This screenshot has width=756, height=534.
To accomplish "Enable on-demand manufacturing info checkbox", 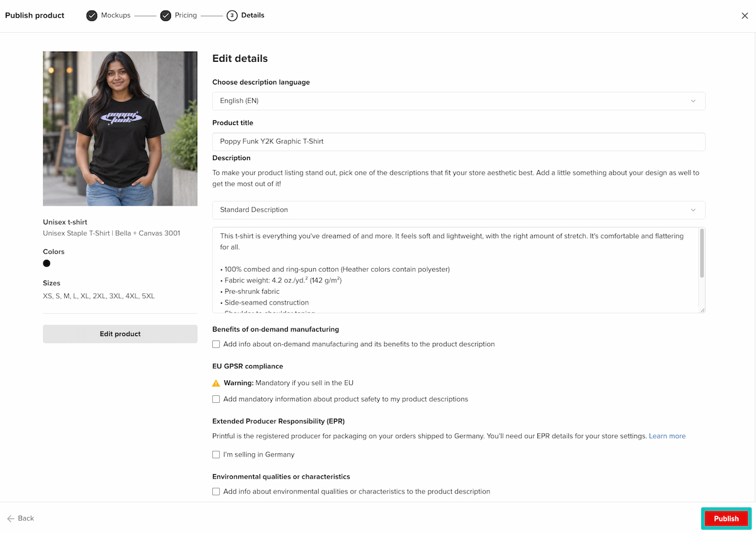I will 216,344.
